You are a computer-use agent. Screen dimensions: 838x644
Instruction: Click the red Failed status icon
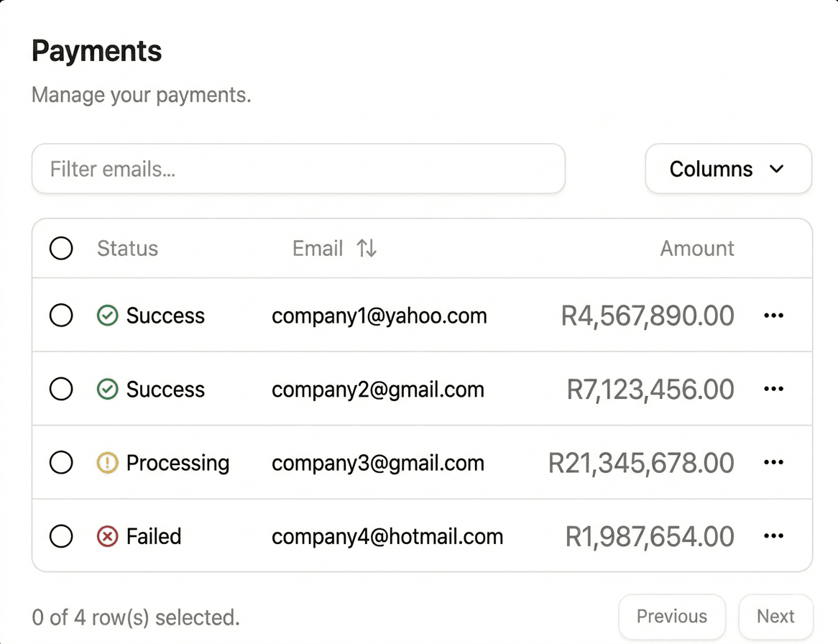coord(108,535)
